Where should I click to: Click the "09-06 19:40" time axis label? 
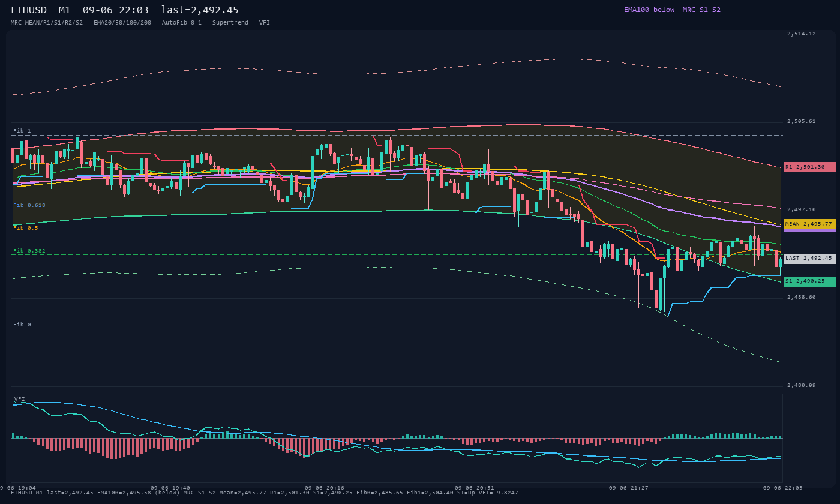170,488
